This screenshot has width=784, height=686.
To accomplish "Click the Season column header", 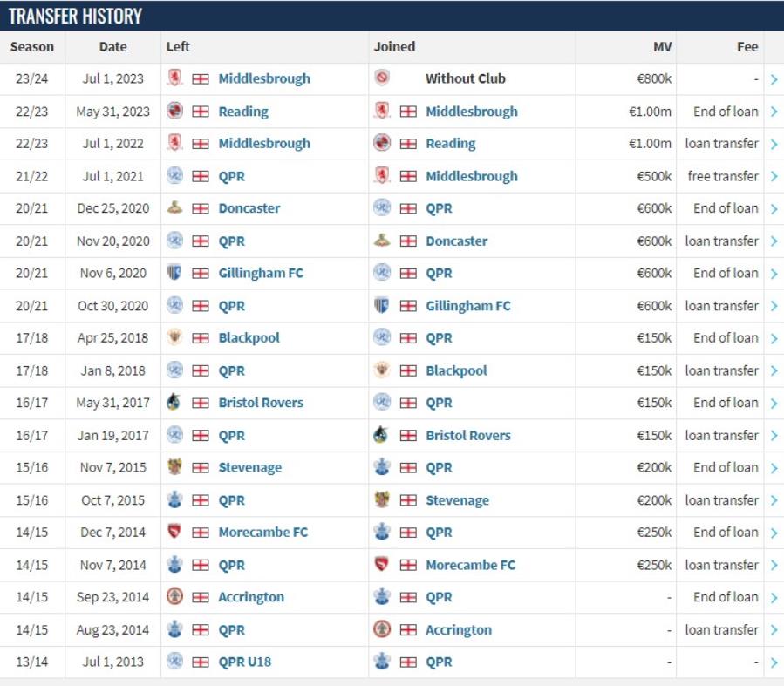I will (32, 47).
